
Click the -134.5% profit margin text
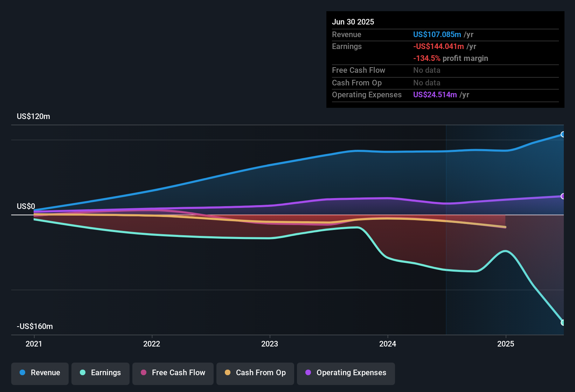click(451, 58)
